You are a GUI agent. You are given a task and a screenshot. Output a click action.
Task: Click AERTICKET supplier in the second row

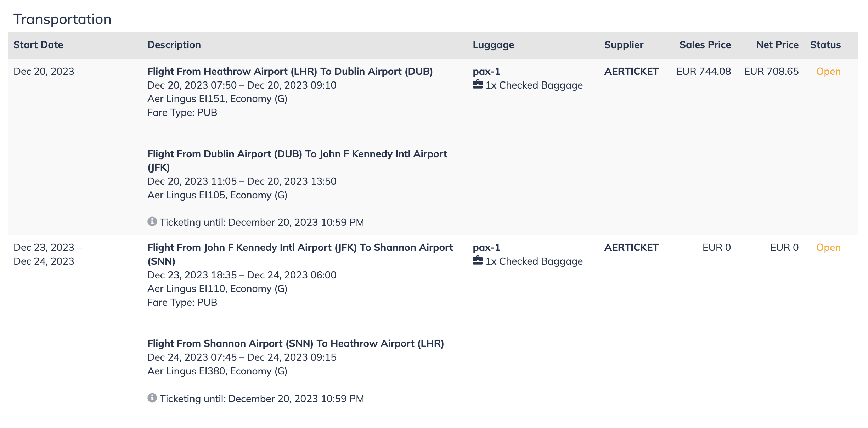tap(631, 248)
